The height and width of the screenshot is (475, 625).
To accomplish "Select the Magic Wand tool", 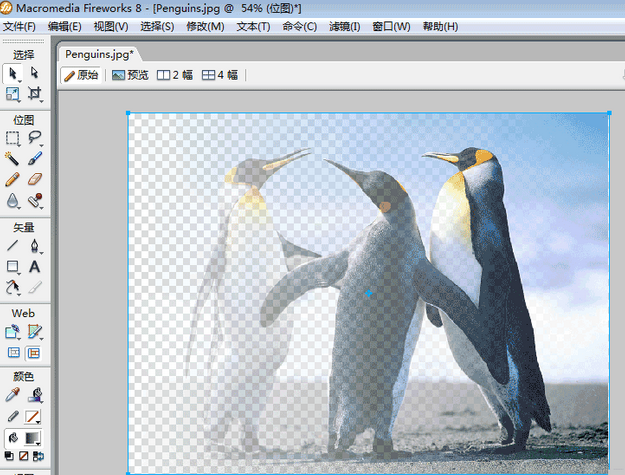I will [x=13, y=159].
